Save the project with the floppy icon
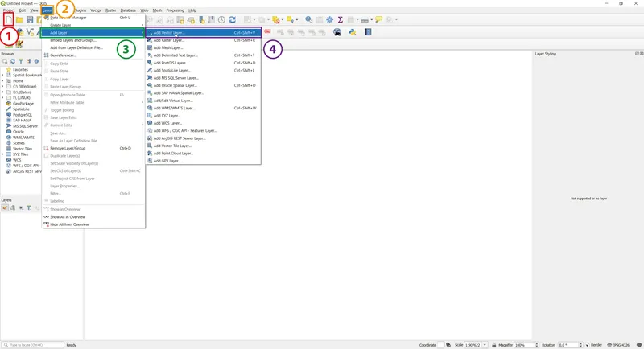The width and height of the screenshot is (644, 349). 30,19
